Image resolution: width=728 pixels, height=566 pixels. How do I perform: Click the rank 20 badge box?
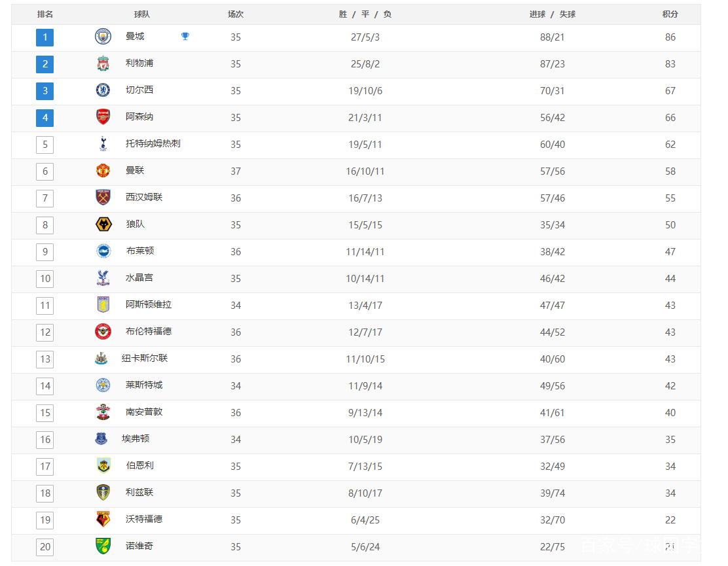(45, 547)
